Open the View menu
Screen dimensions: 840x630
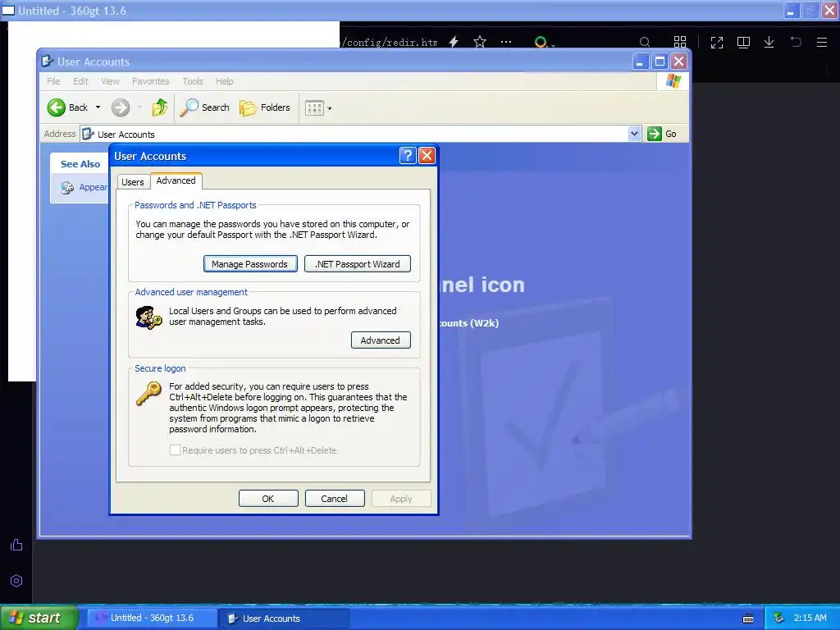pos(111,81)
